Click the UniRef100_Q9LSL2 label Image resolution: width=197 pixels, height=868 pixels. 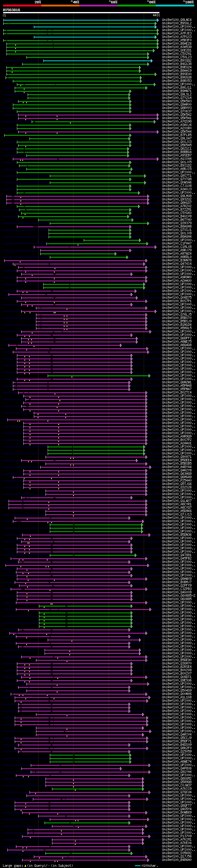tap(177, 94)
